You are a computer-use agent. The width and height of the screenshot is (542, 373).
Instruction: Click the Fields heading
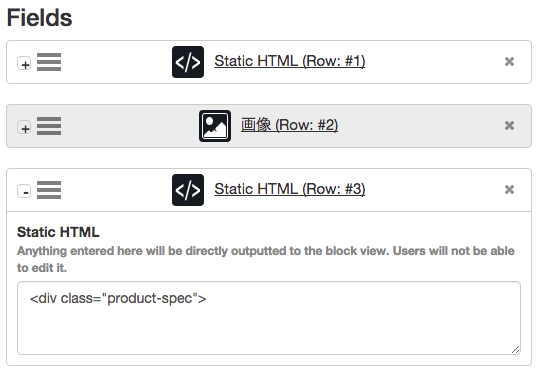39,18
